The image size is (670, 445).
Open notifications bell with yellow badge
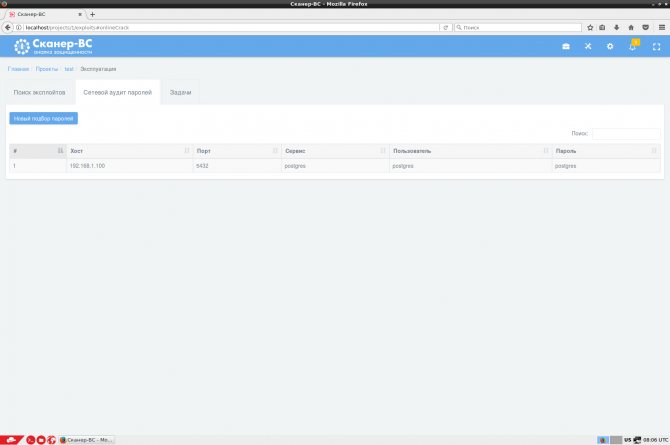(633, 46)
